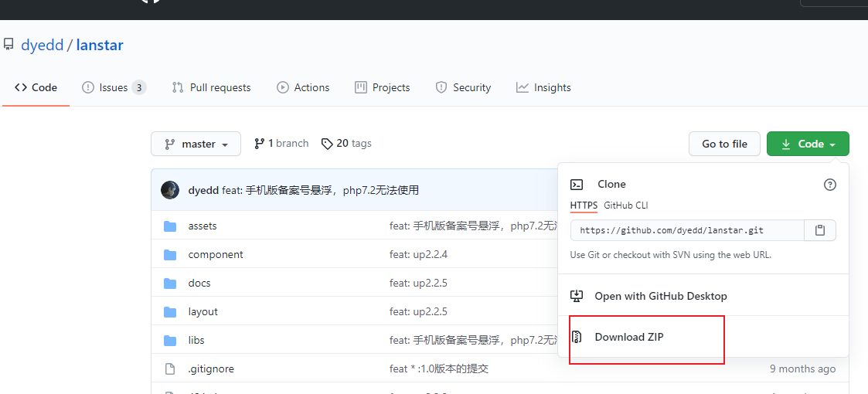Open the .gitignore commit message

pyautogui.click(x=439, y=369)
